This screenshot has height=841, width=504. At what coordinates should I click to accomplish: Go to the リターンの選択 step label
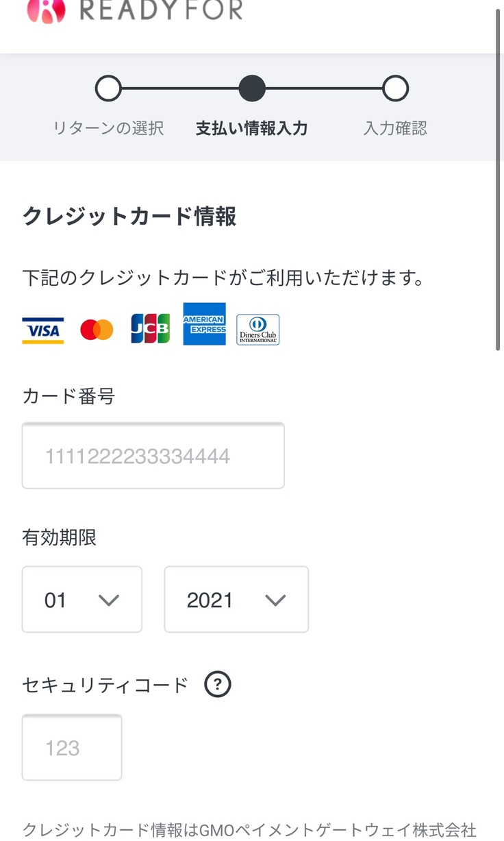point(108,128)
